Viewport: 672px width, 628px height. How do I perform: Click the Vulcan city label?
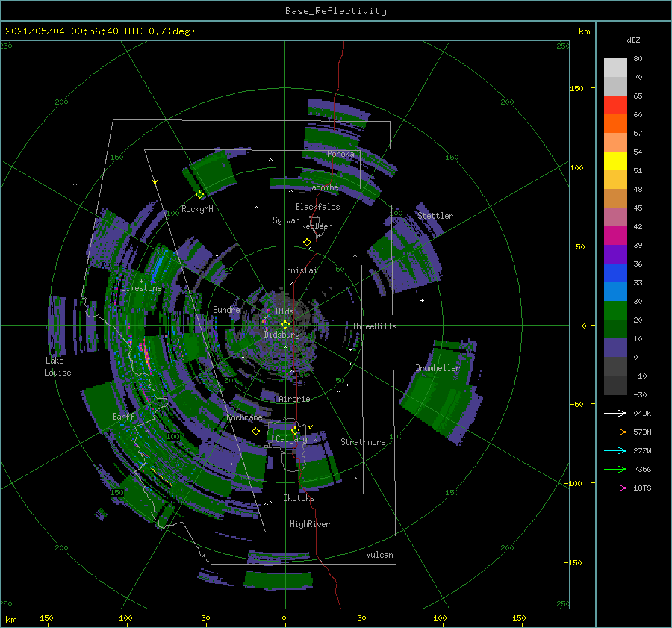tap(379, 555)
